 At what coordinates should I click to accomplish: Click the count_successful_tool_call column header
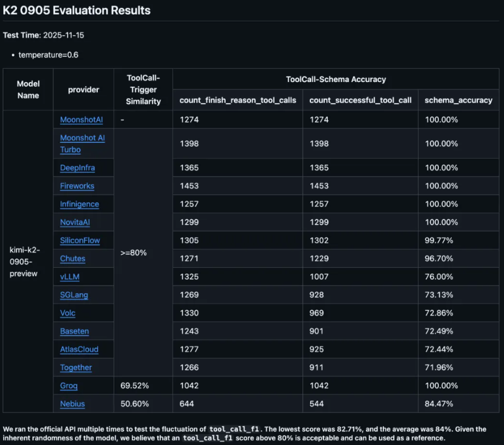(x=360, y=100)
